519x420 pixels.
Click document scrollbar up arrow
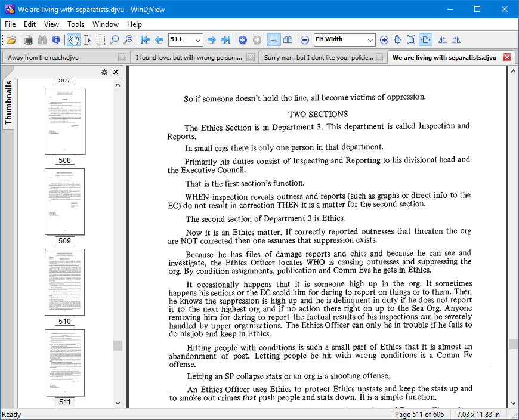(514, 71)
